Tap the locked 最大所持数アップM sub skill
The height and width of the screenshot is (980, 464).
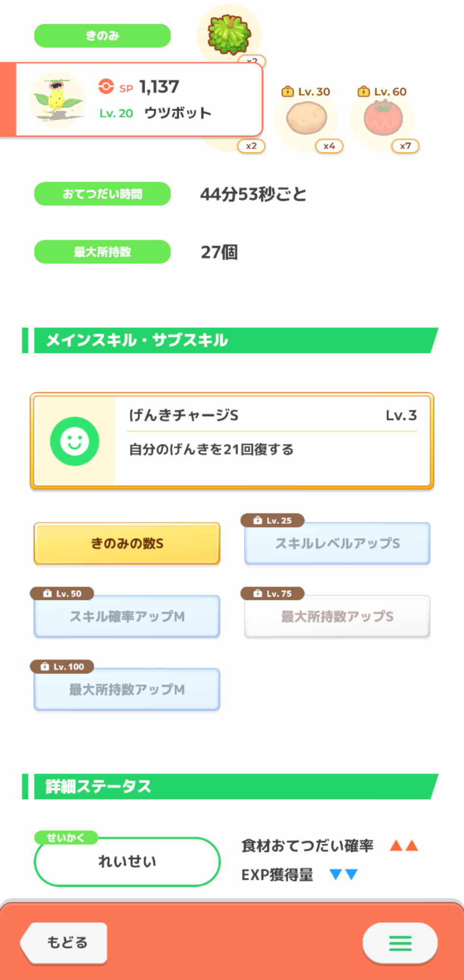point(127,689)
